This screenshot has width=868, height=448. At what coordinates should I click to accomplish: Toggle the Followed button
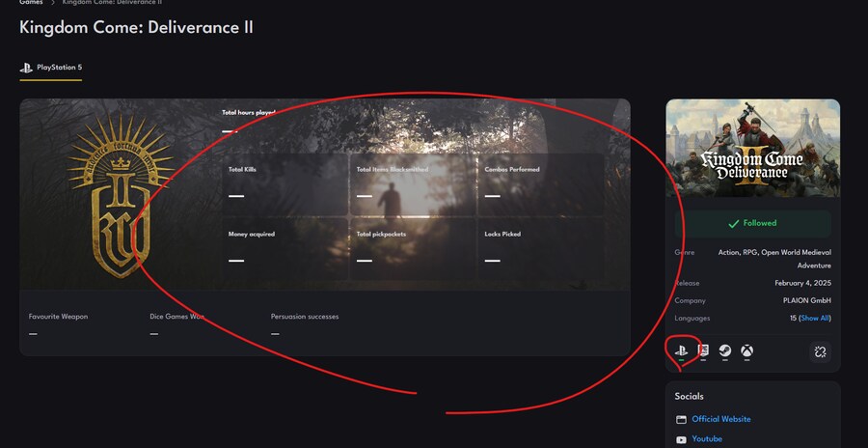[x=752, y=223]
